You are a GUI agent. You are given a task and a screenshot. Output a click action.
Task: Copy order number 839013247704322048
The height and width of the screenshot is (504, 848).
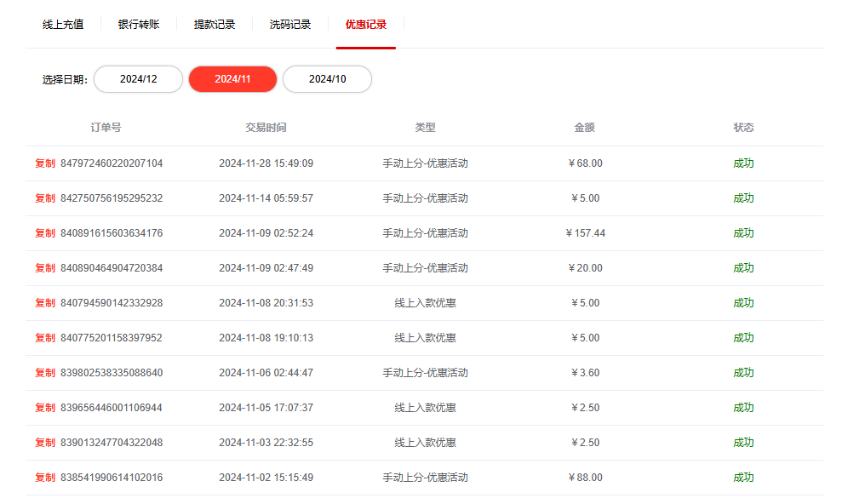(45, 443)
